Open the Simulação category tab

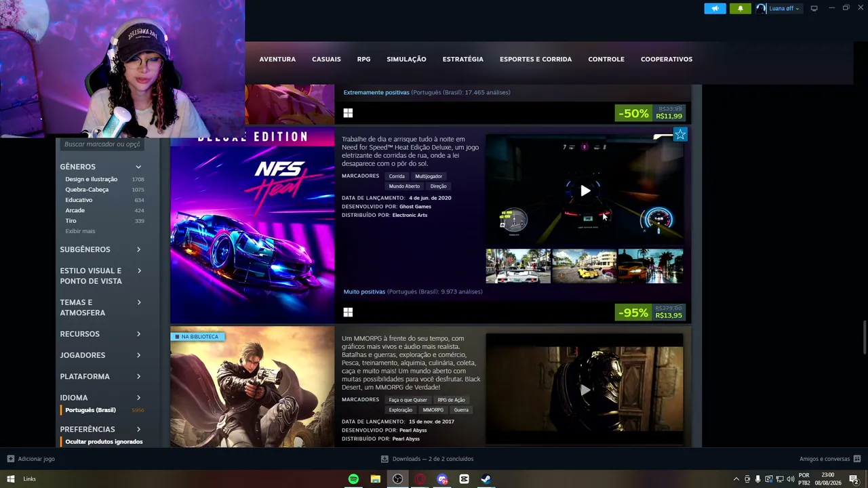pyautogui.click(x=406, y=59)
